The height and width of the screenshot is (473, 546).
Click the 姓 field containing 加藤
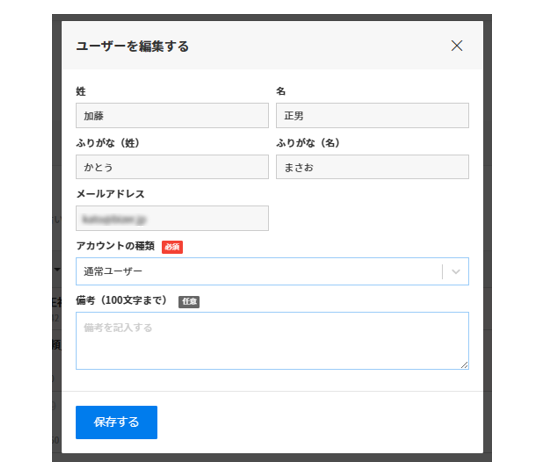(x=172, y=115)
